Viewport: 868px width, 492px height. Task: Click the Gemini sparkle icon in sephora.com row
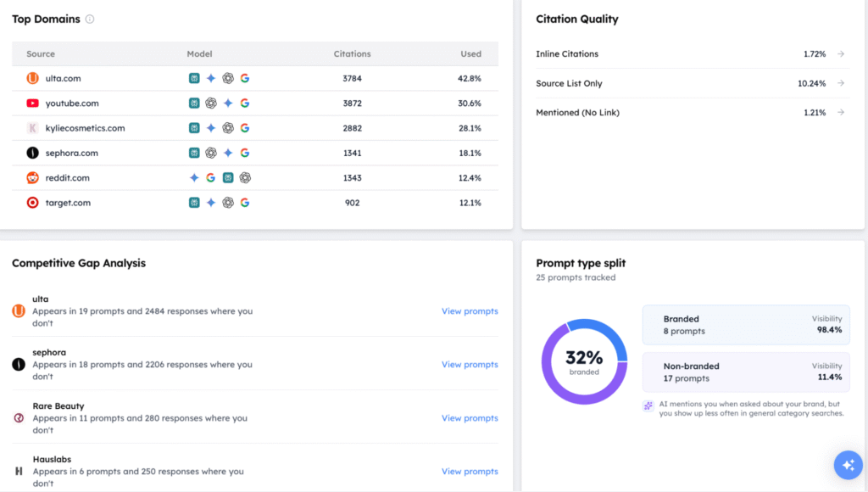(228, 153)
